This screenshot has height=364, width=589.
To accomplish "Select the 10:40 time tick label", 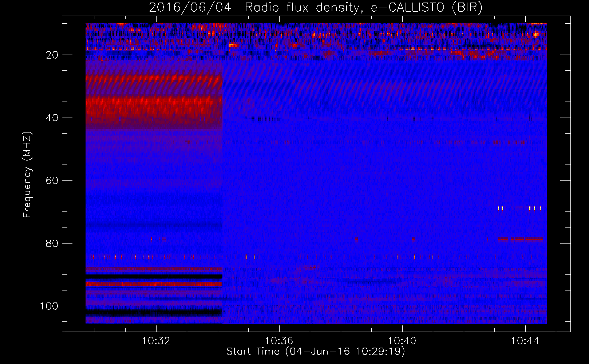I will pos(402,341).
